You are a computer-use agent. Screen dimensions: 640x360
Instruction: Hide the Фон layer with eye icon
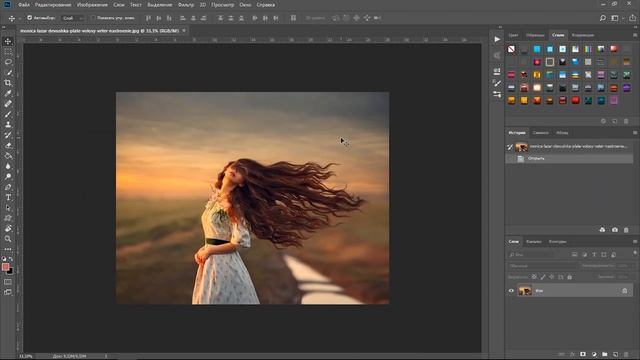511,291
